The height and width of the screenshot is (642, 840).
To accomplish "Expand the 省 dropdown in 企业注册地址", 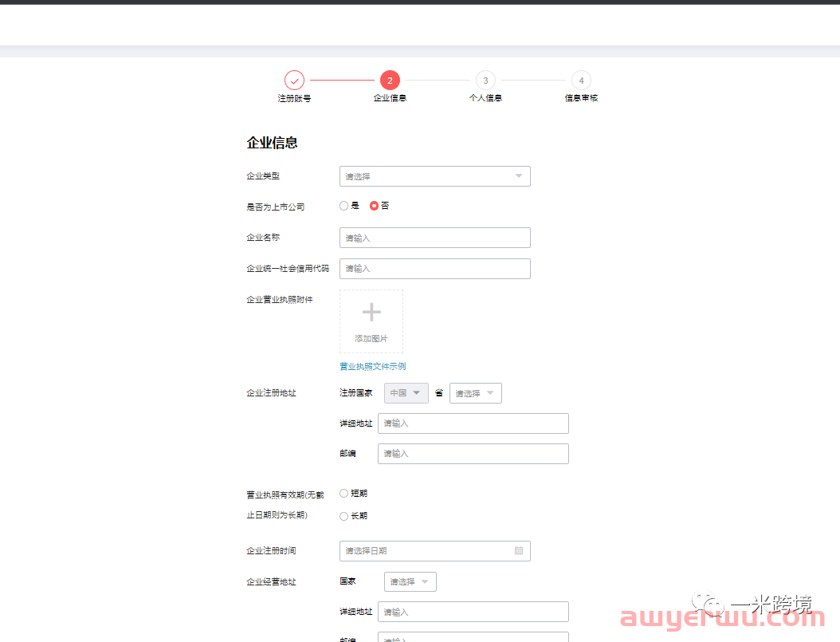I will [x=475, y=393].
